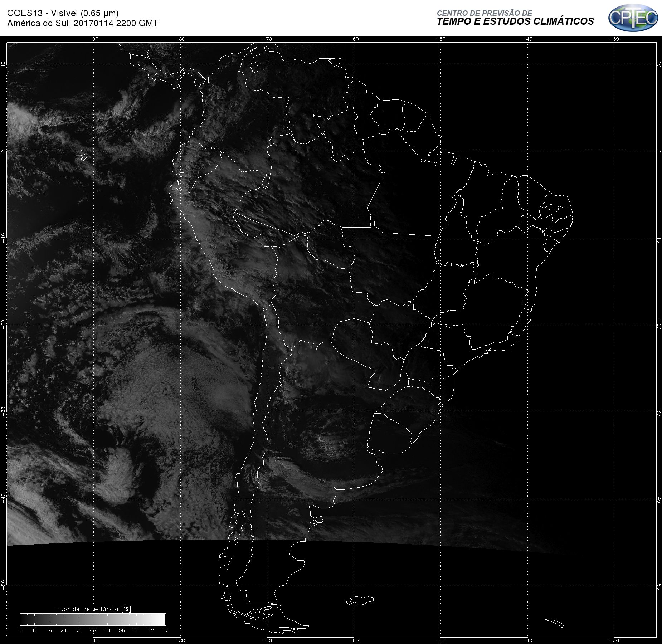Click the '32' tick label on the colorbar

coord(78,630)
